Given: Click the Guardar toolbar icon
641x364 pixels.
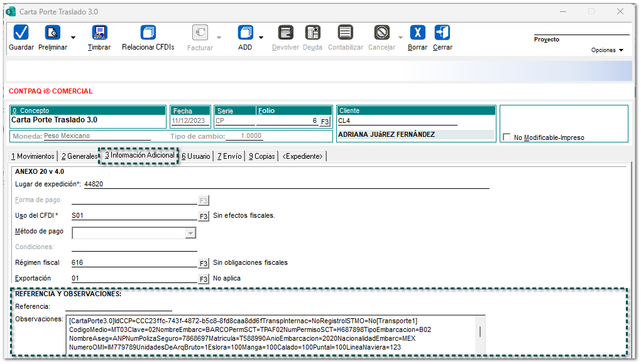Looking at the screenshot, I should coord(21,33).
